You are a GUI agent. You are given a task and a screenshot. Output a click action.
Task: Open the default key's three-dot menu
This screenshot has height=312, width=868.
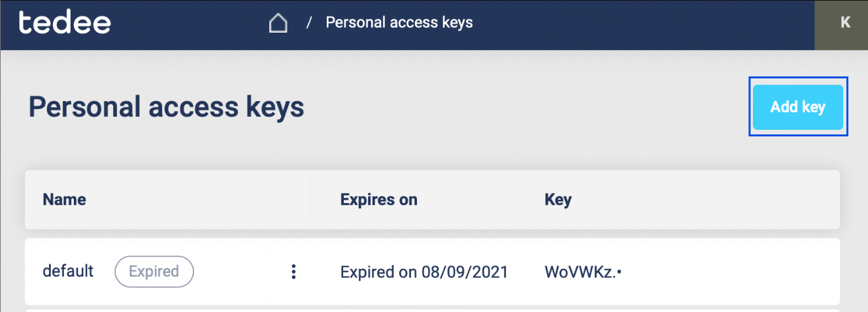[293, 272]
